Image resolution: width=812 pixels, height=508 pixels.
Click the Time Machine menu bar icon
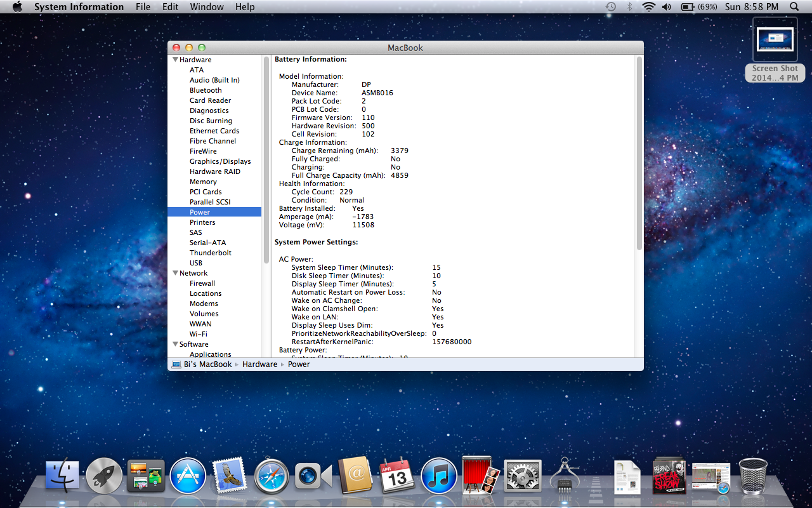pyautogui.click(x=610, y=7)
